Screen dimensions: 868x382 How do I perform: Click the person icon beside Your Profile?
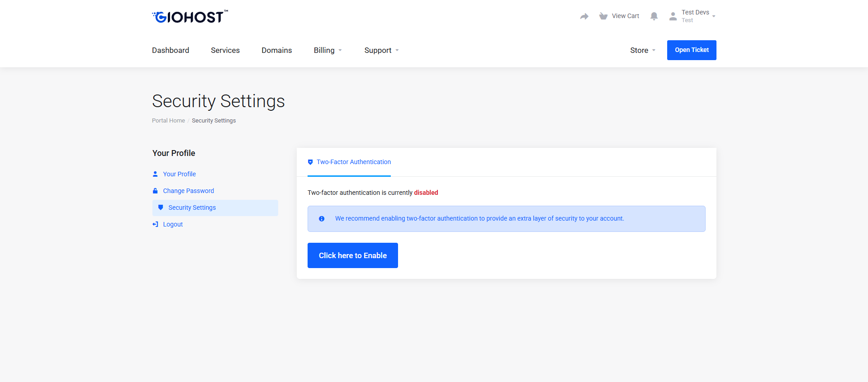(x=155, y=174)
